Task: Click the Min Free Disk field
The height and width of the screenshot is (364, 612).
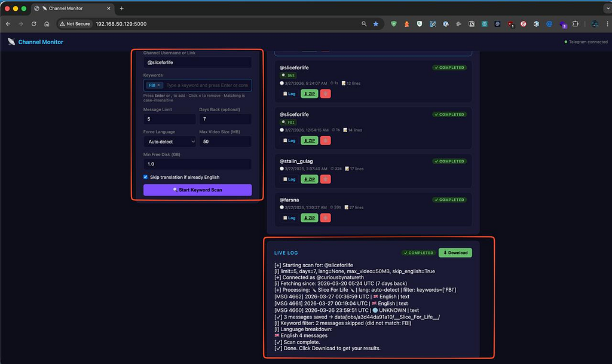Action: pos(197,164)
